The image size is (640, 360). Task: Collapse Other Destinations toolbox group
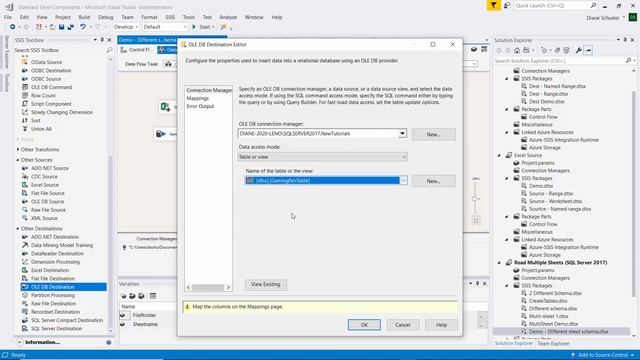pos(18,229)
